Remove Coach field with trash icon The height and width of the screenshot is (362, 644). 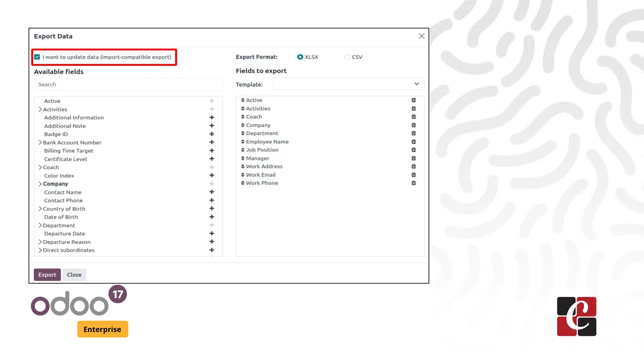(414, 117)
